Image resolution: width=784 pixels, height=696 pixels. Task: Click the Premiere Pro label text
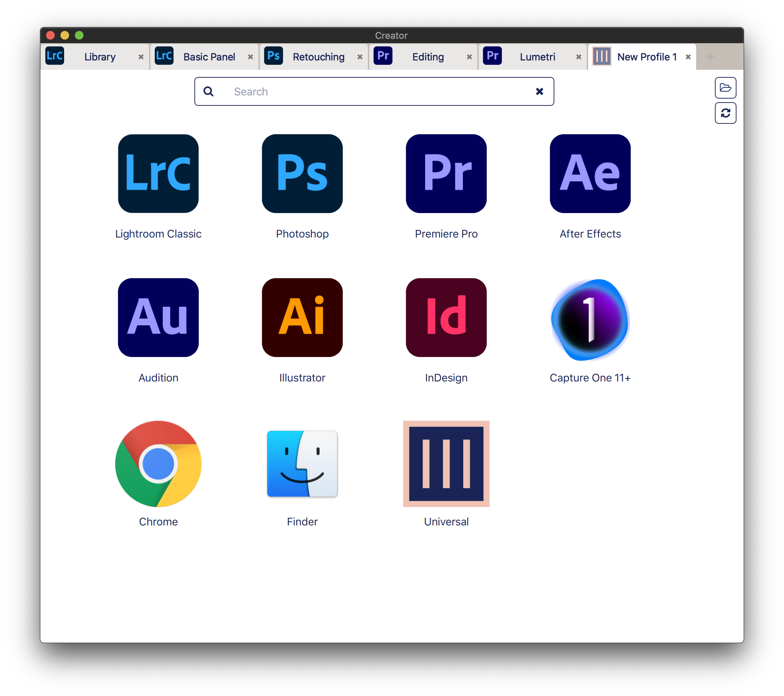[446, 234]
